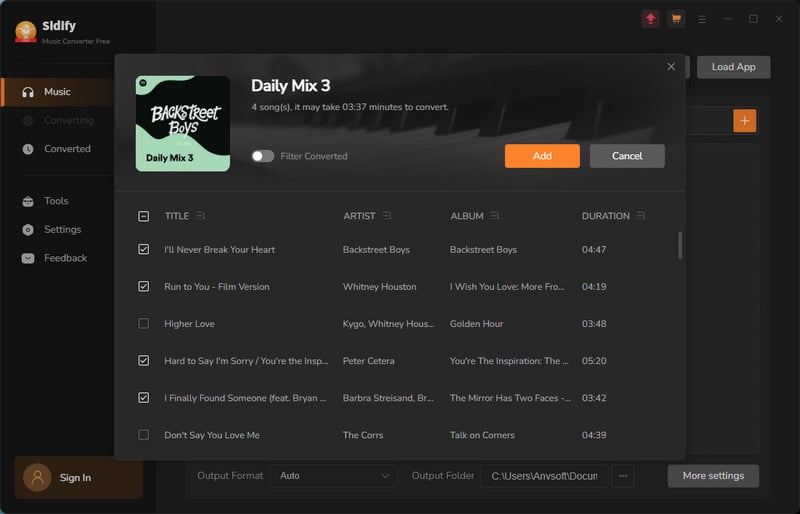Open the shopping cart purchase icon

pos(676,19)
